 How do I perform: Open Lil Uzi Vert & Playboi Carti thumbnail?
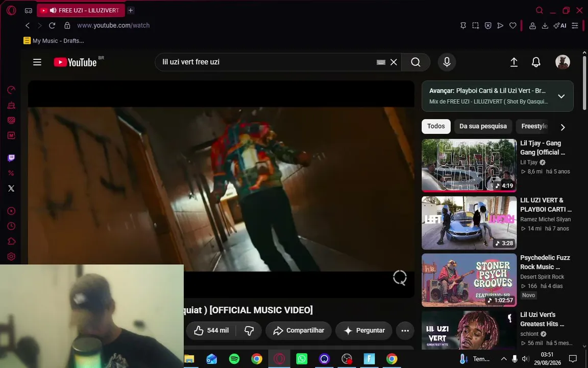pyautogui.click(x=469, y=223)
